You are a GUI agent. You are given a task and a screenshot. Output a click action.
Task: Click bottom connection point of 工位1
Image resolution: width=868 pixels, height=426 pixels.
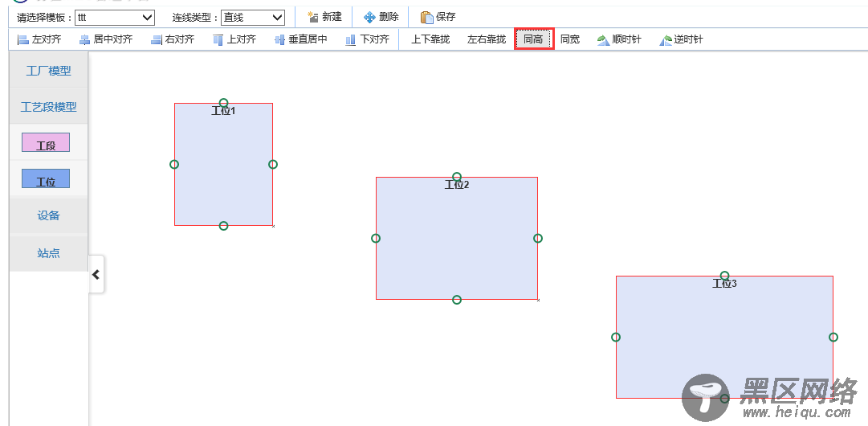[224, 226]
